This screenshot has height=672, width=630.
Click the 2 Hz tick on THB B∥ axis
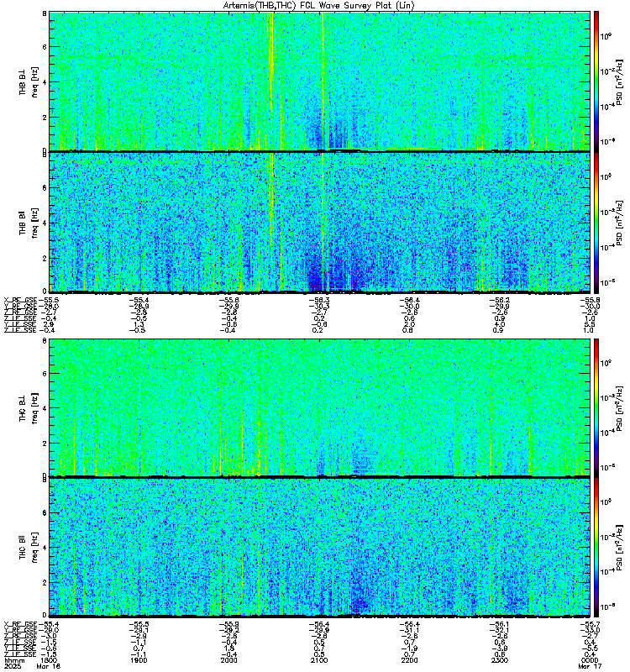(45, 258)
